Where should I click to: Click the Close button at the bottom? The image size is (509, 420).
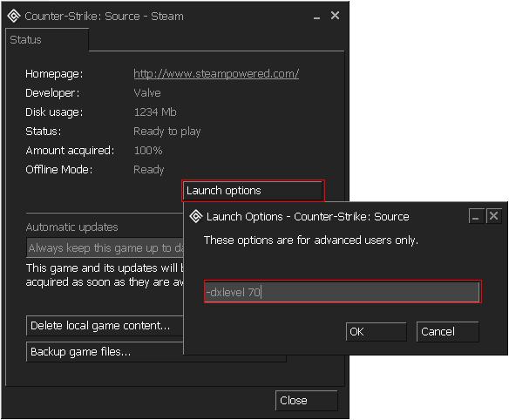click(307, 401)
